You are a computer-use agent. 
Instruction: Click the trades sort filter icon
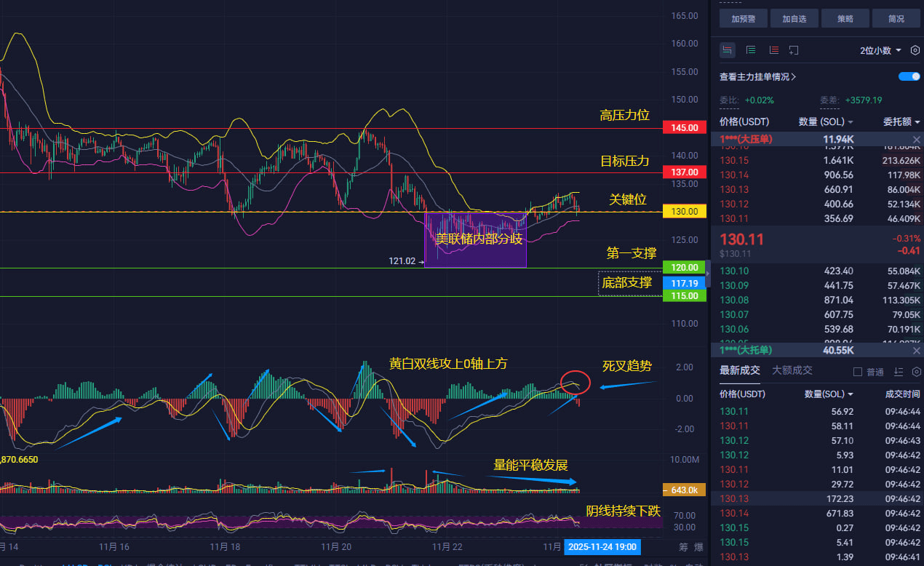tap(899, 371)
